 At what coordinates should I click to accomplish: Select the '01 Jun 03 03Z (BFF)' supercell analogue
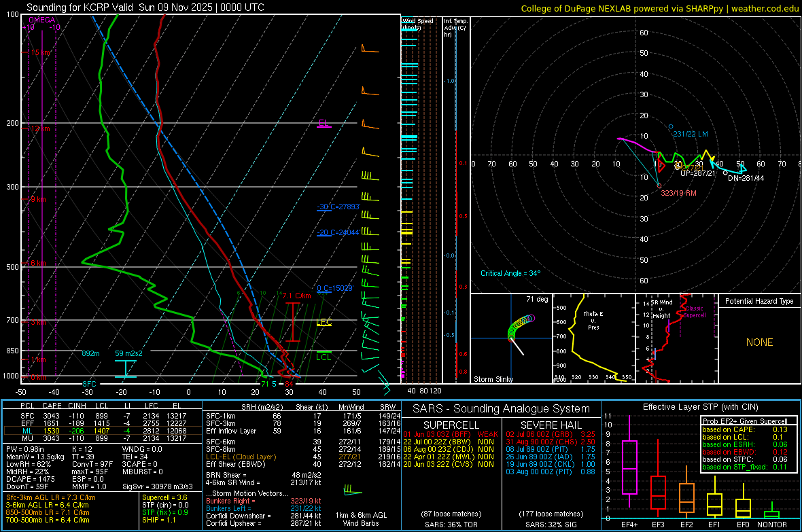(450, 434)
